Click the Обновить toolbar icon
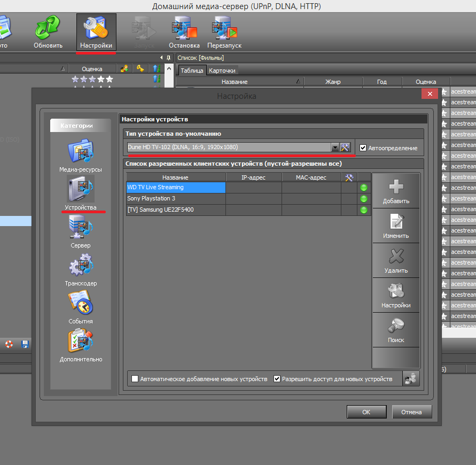The height and width of the screenshot is (465, 476). [x=48, y=31]
